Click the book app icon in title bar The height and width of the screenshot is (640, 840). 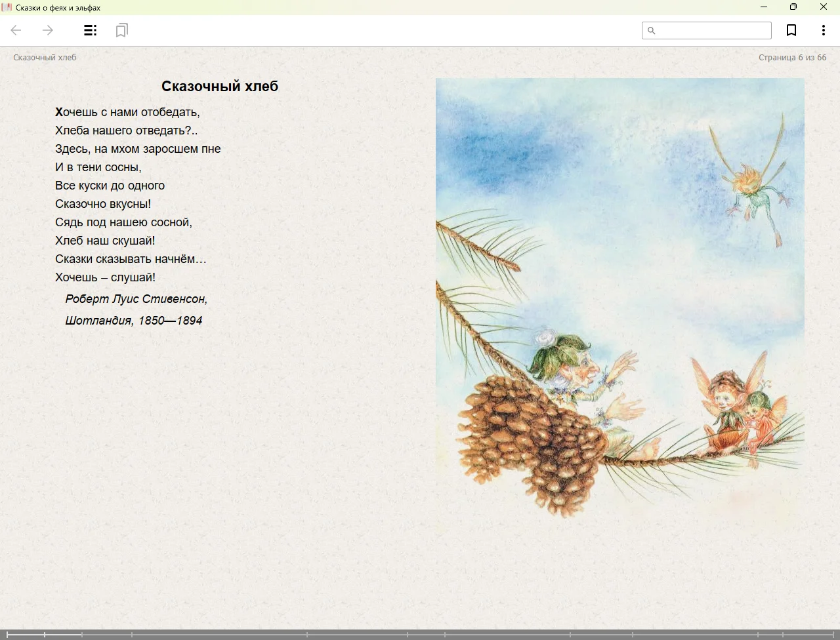coord(7,7)
